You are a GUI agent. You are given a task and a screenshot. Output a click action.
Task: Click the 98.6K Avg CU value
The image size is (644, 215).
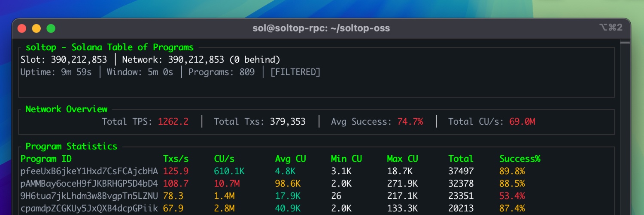(288, 184)
